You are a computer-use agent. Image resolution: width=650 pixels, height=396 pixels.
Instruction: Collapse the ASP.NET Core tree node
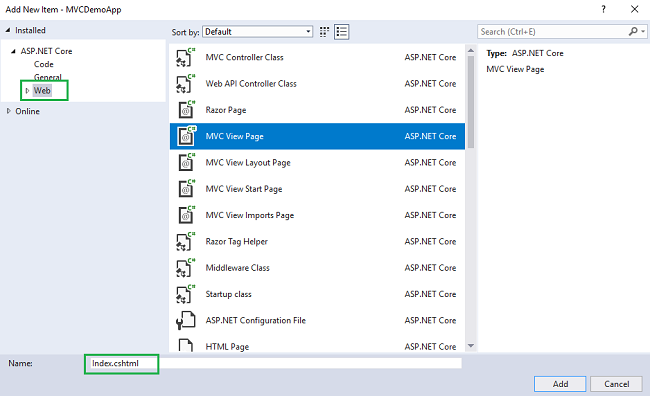pos(13,51)
